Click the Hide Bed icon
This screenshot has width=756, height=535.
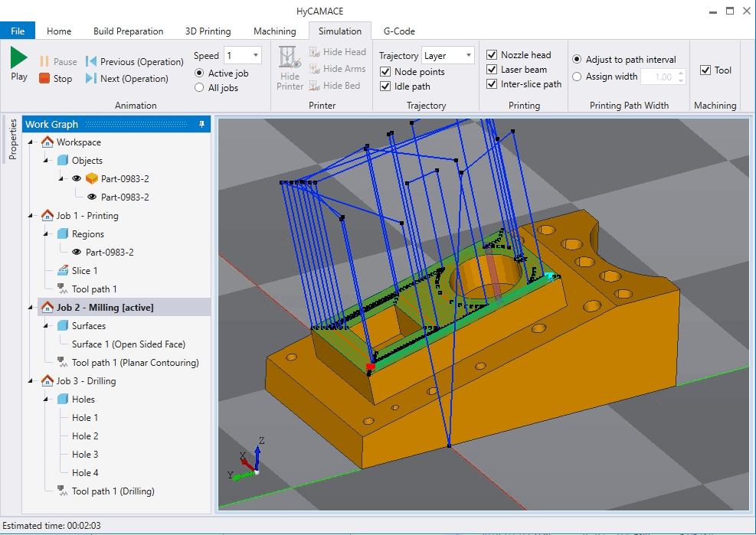click(314, 86)
